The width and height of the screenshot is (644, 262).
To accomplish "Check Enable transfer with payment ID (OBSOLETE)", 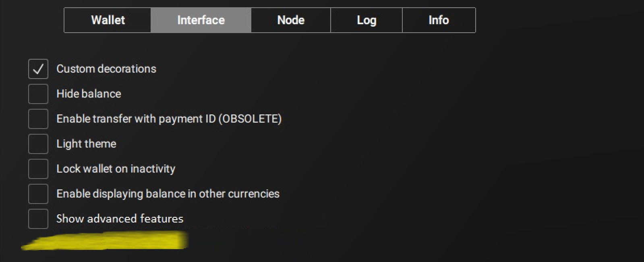I will (x=38, y=119).
